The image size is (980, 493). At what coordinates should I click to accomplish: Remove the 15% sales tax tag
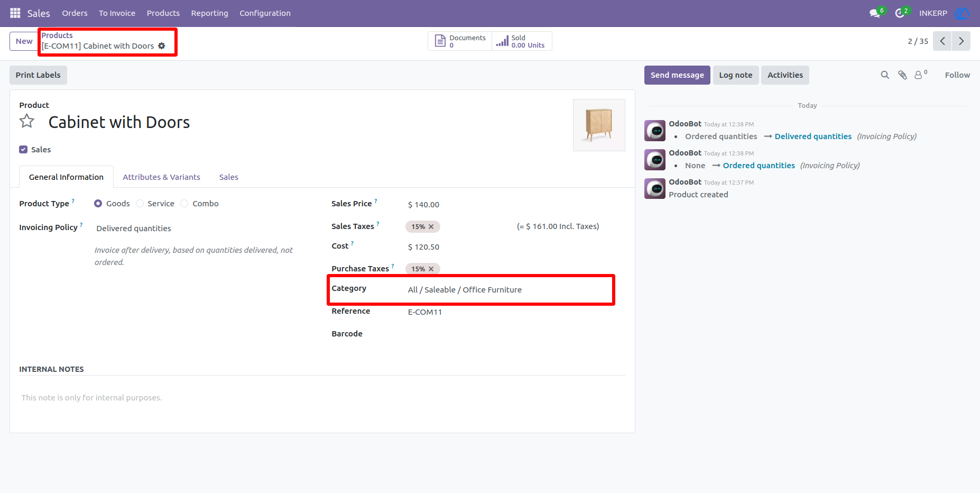point(431,226)
